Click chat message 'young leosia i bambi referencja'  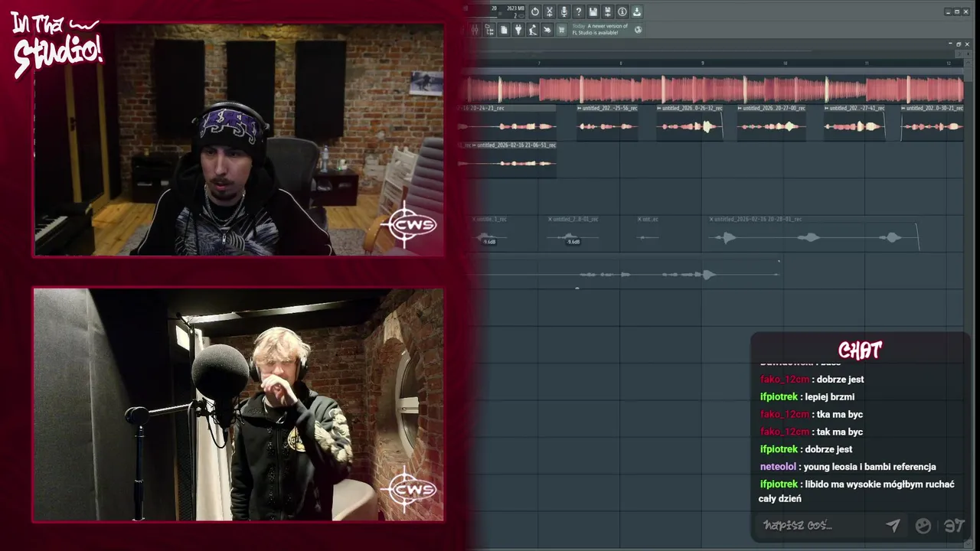pos(870,466)
